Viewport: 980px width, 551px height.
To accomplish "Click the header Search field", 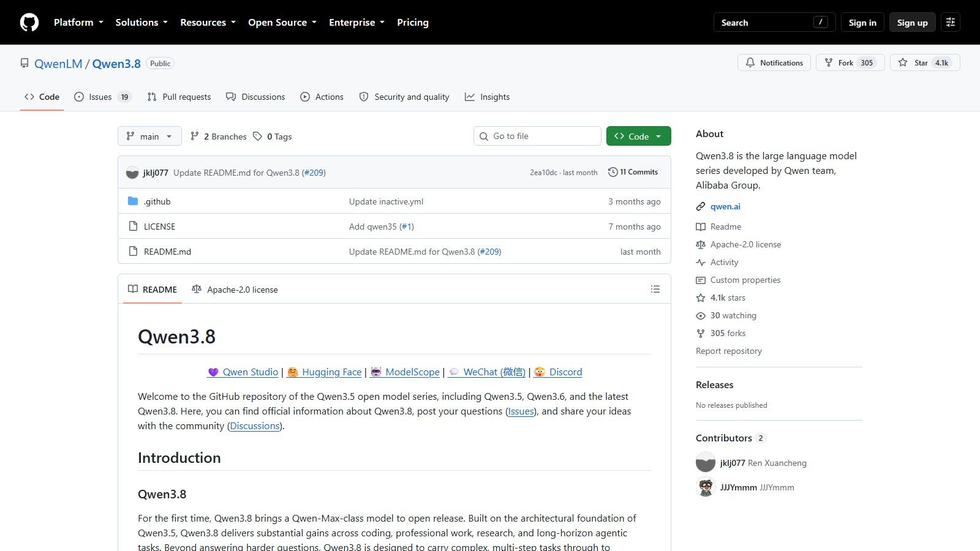I will (775, 23).
